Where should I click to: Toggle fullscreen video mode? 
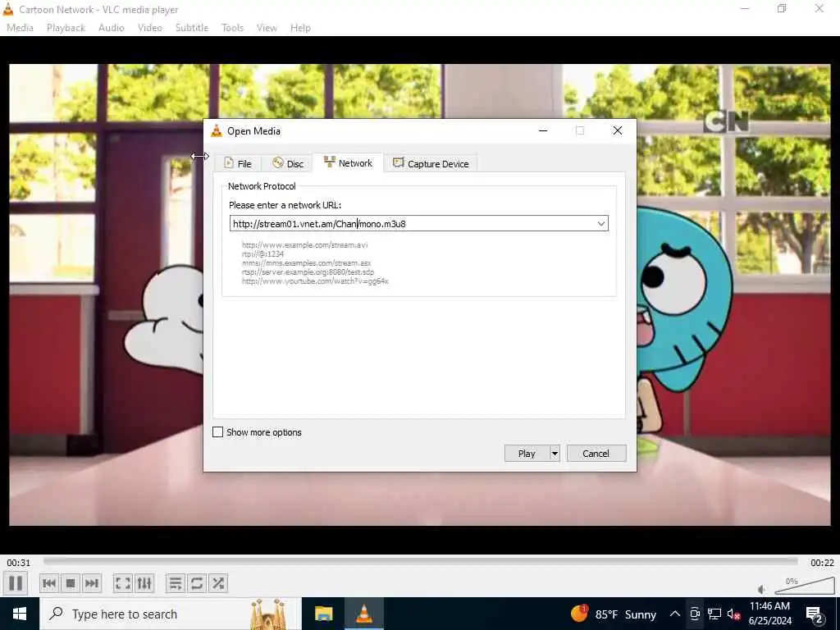pyautogui.click(x=123, y=583)
